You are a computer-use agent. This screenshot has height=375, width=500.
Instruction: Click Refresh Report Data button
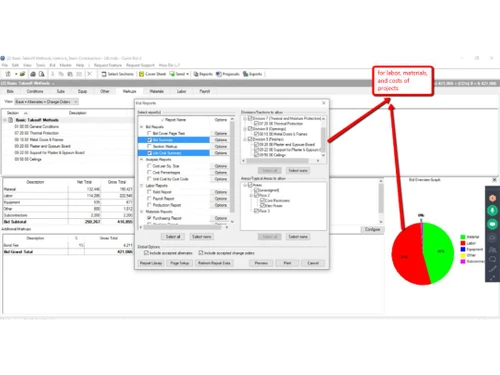214,263
